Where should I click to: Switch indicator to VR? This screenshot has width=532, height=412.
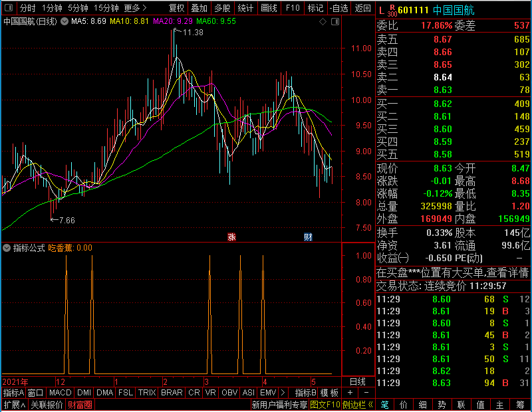point(210,393)
